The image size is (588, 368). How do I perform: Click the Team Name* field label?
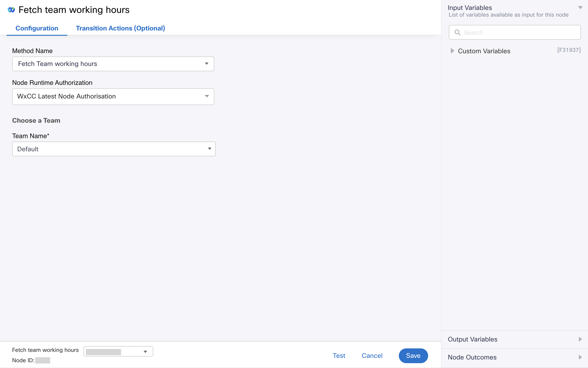pos(31,136)
